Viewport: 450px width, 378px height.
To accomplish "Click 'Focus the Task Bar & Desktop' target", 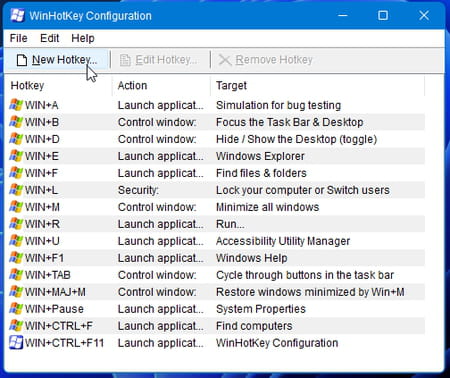I will tap(290, 122).
